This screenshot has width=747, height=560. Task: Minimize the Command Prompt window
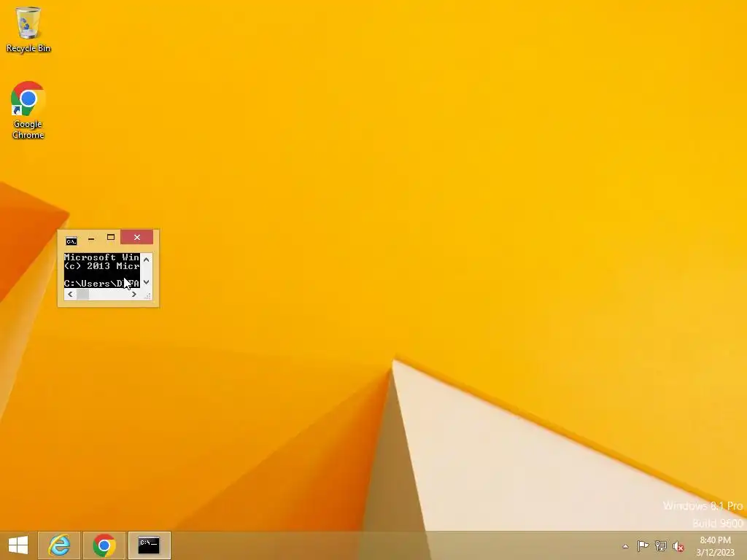pos(91,238)
